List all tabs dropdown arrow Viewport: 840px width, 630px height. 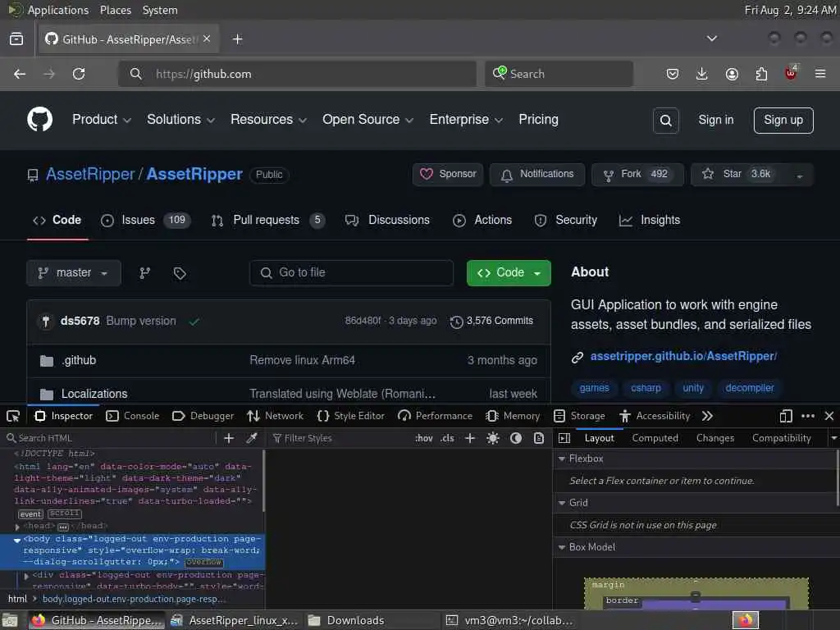pos(712,39)
